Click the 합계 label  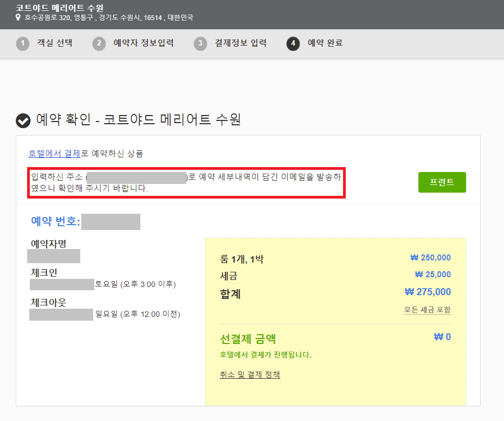tap(230, 294)
